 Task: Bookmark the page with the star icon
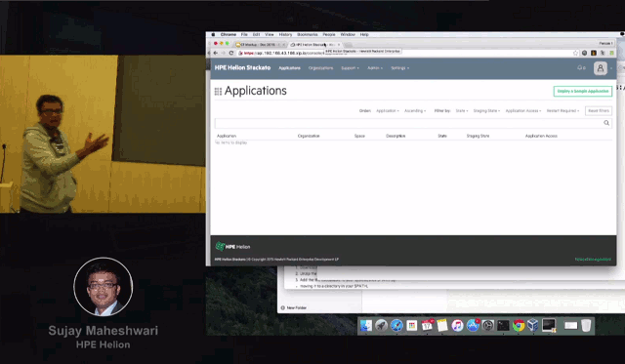point(575,53)
